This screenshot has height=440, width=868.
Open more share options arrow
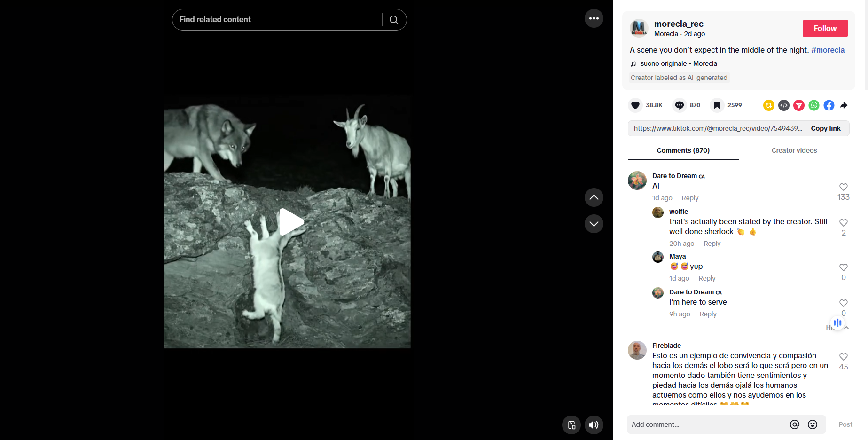(844, 105)
